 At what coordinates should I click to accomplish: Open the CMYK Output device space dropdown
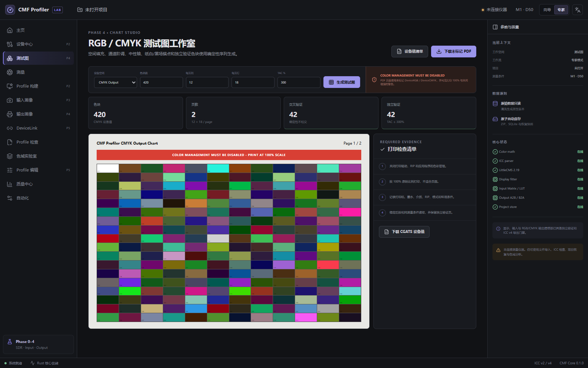tap(115, 82)
